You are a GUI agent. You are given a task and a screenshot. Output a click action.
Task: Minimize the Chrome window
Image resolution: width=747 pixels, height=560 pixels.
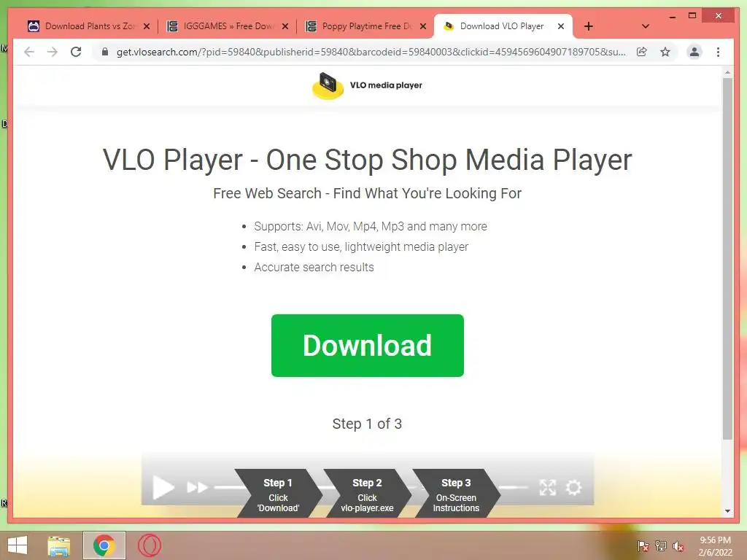[672, 16]
